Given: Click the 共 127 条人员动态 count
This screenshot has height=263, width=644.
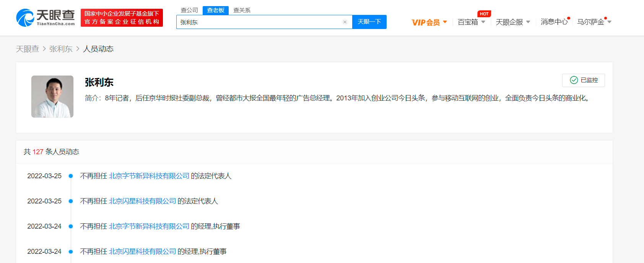Looking at the screenshot, I should pyautogui.click(x=51, y=152).
